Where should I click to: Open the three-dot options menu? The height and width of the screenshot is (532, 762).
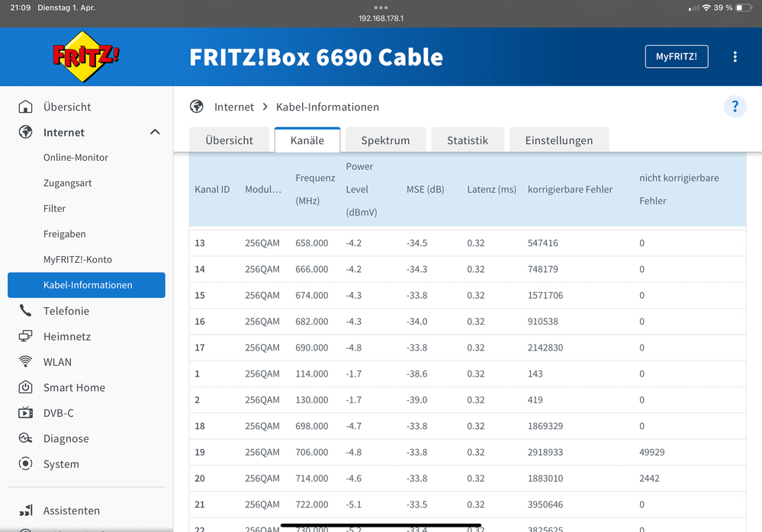coord(735,57)
